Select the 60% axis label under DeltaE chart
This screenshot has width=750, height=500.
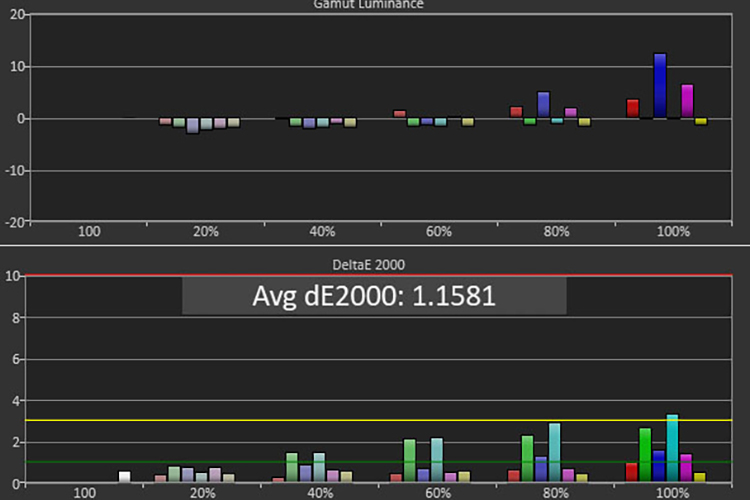[439, 493]
